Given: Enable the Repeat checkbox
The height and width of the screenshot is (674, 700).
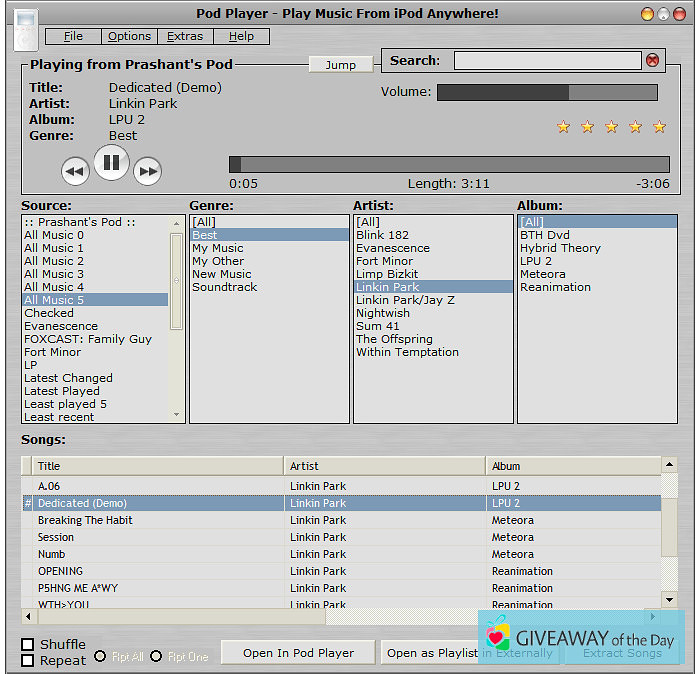Looking at the screenshot, I should 28,660.
